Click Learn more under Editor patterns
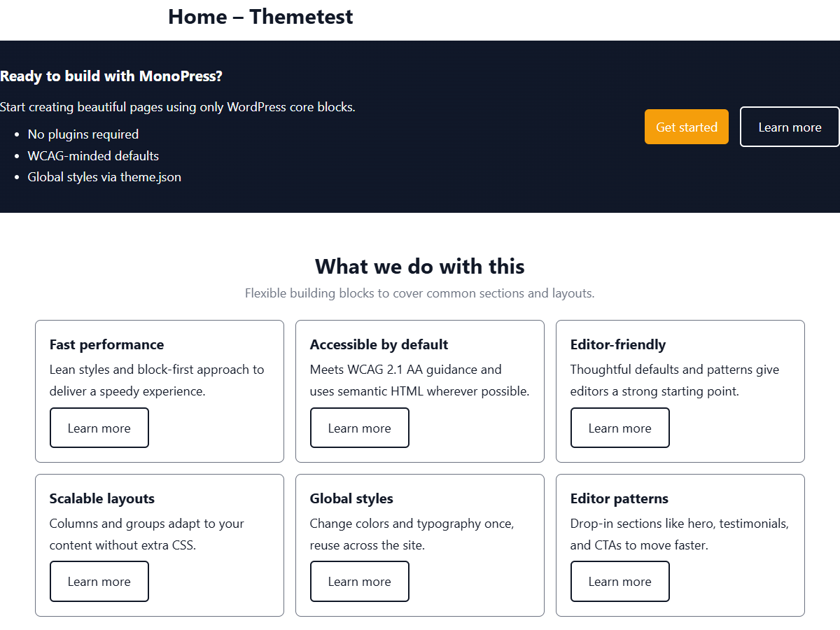The height and width of the screenshot is (630, 840). pos(619,581)
